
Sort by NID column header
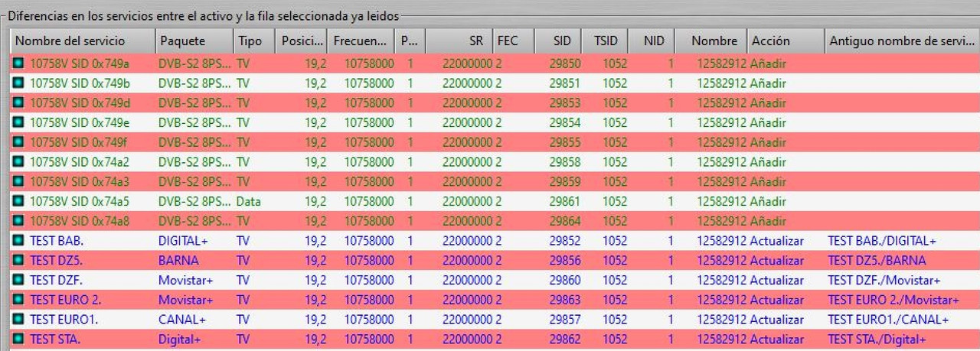click(652, 41)
